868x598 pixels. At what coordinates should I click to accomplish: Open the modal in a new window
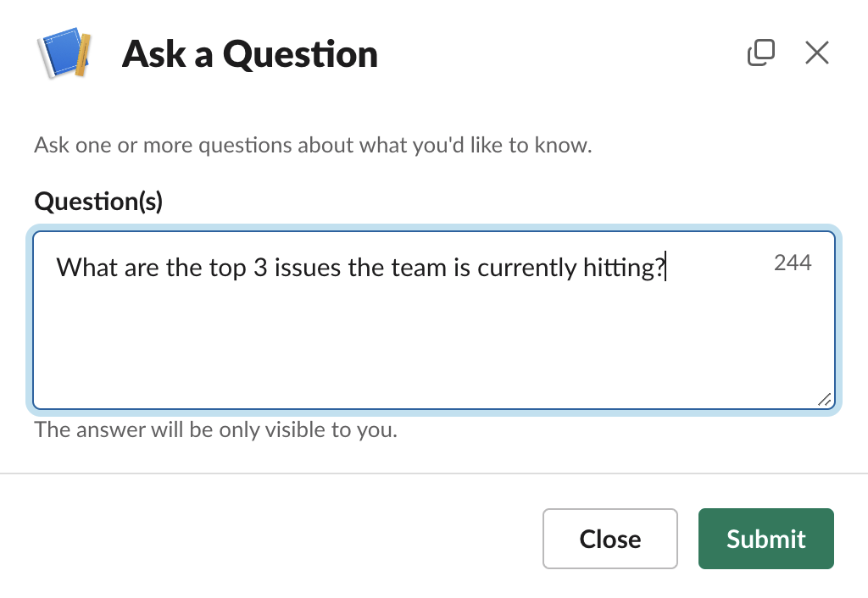(760, 53)
